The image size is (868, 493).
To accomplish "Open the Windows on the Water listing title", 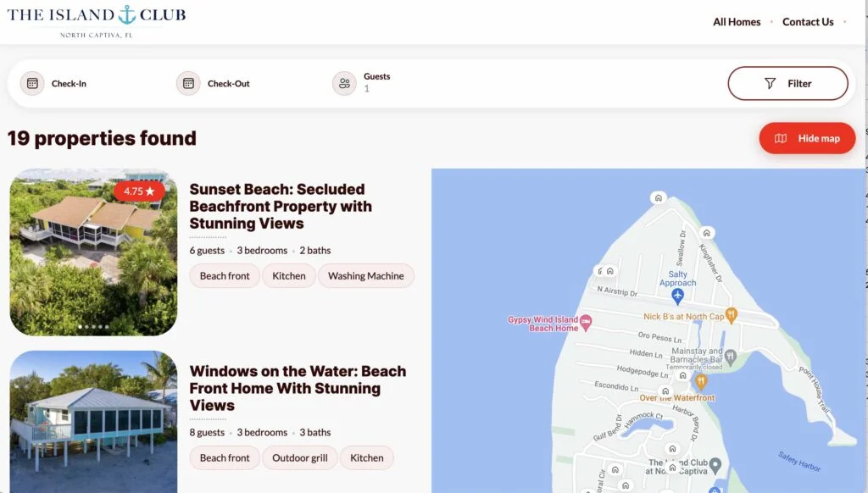I will pyautogui.click(x=298, y=389).
